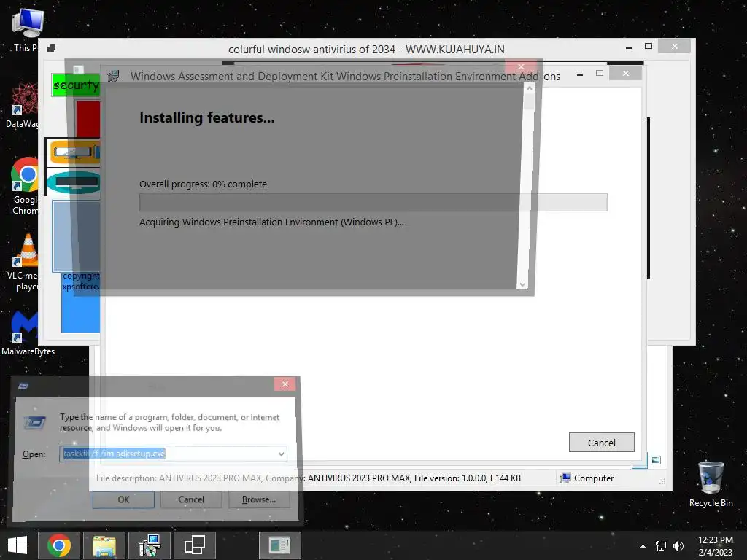Close the Run dialog
The image size is (747, 560).
pyautogui.click(x=285, y=384)
